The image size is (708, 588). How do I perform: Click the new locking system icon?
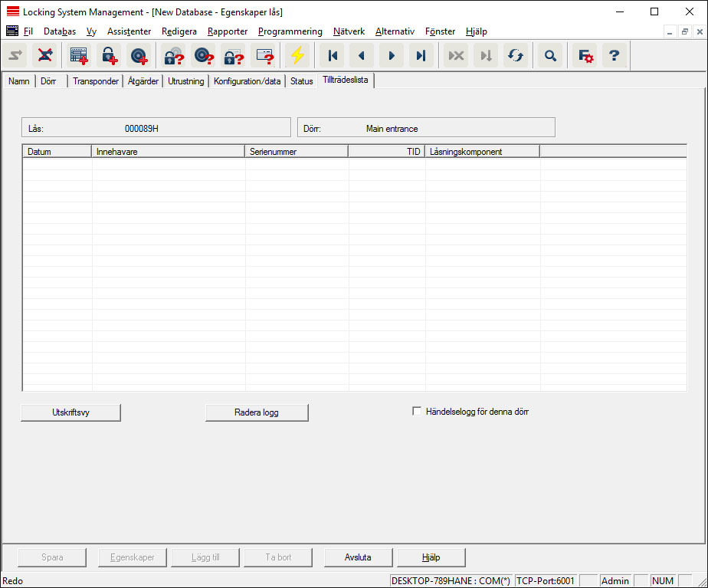coord(79,56)
